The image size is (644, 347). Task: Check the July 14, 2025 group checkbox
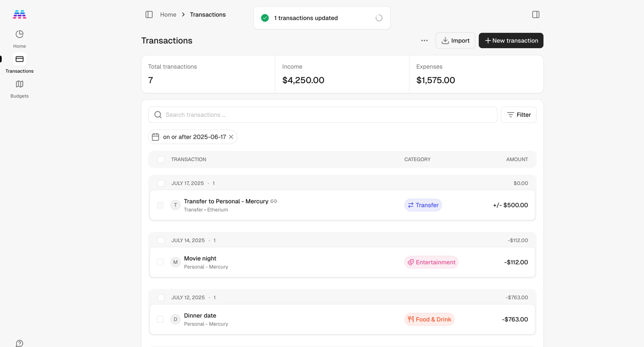click(x=161, y=240)
